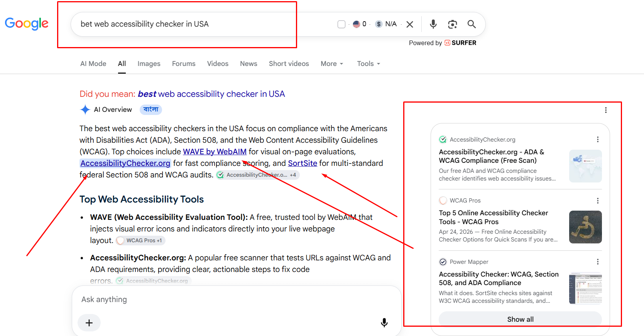Open the Short videos tab
The image size is (644, 336).
coord(289,64)
